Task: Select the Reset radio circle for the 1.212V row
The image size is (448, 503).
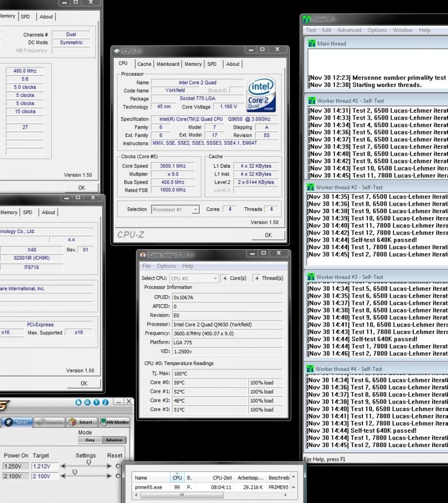Action: point(118,466)
